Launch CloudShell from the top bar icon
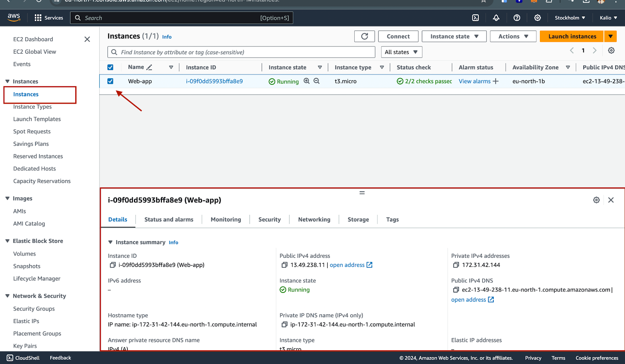 coord(475,18)
